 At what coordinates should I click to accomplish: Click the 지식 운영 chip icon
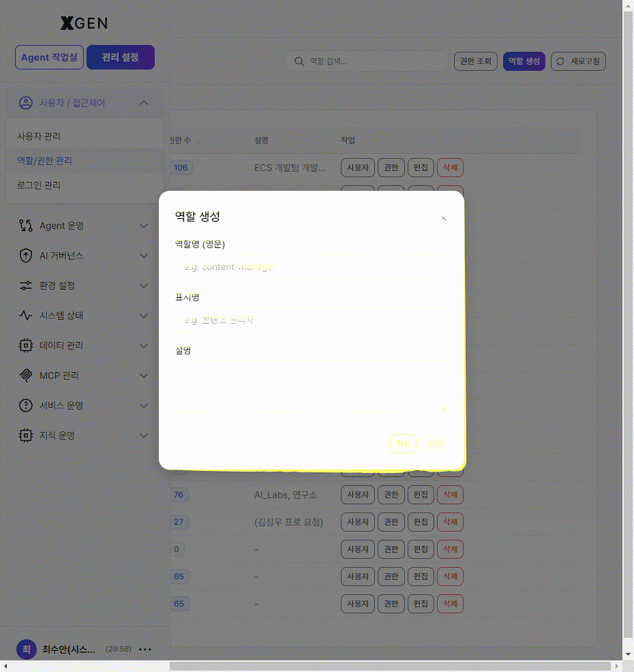click(x=26, y=436)
